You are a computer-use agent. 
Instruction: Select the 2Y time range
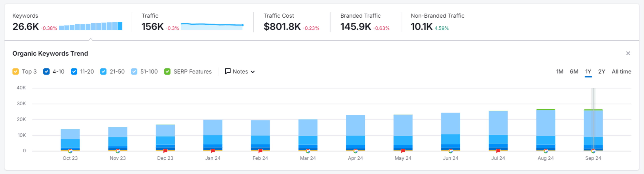[602, 72]
